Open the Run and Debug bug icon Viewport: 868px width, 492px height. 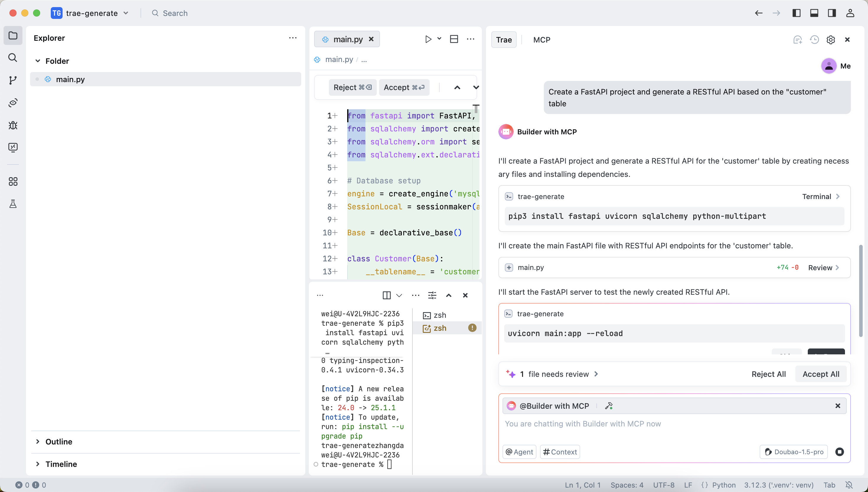(13, 126)
